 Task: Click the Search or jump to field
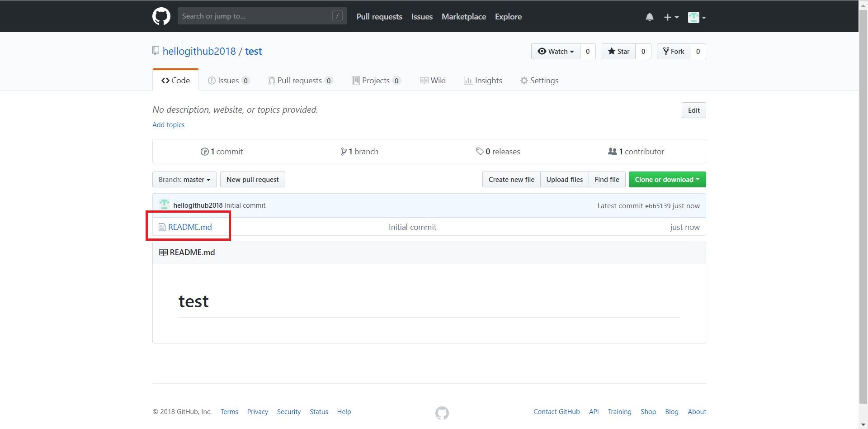pos(262,16)
